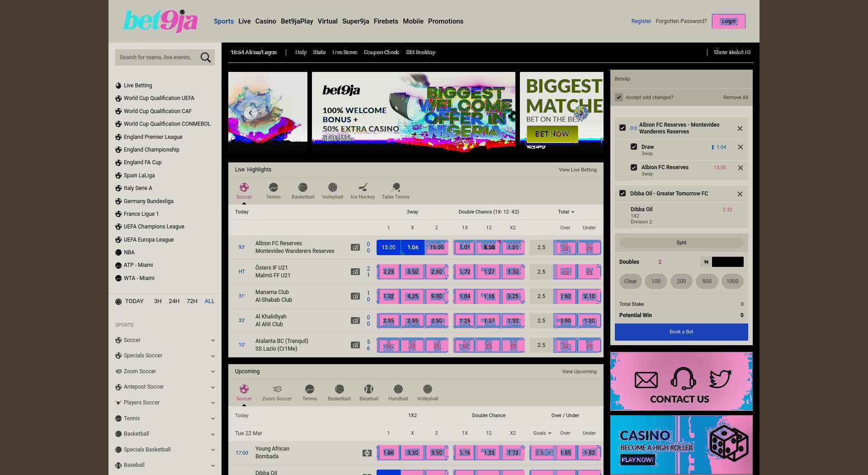
Task: Open the Total market dropdown
Action: [566, 212]
